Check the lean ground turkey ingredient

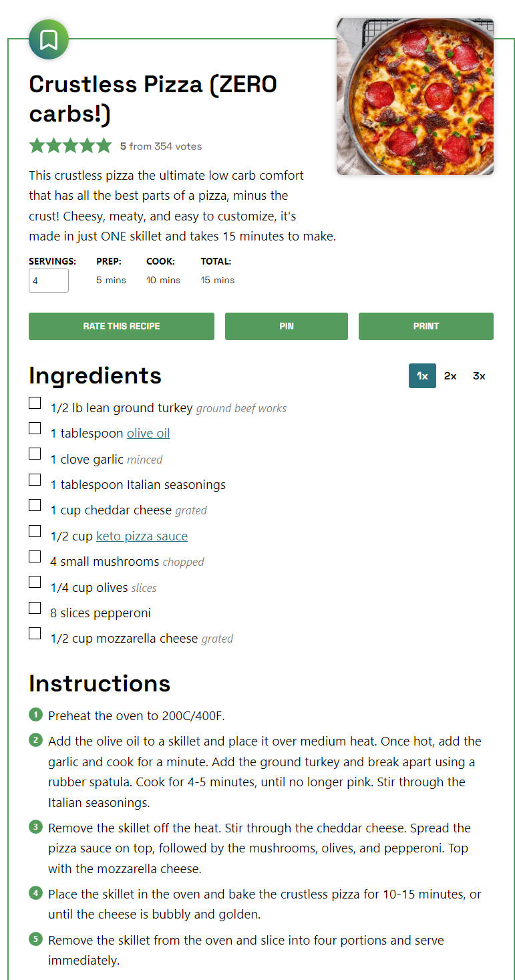[35, 403]
